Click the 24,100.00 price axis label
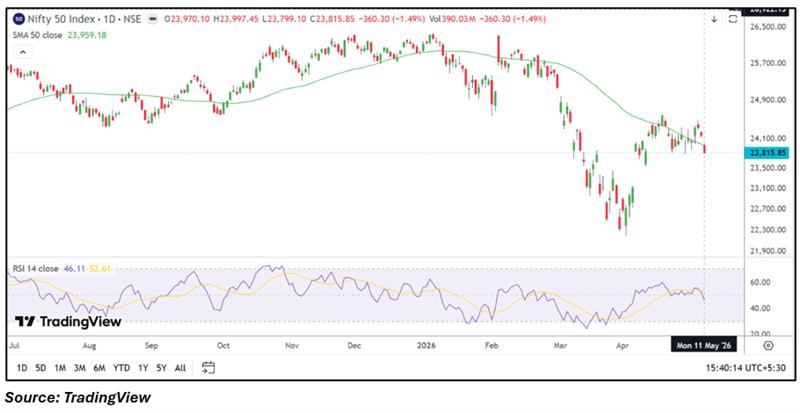 coord(770,138)
